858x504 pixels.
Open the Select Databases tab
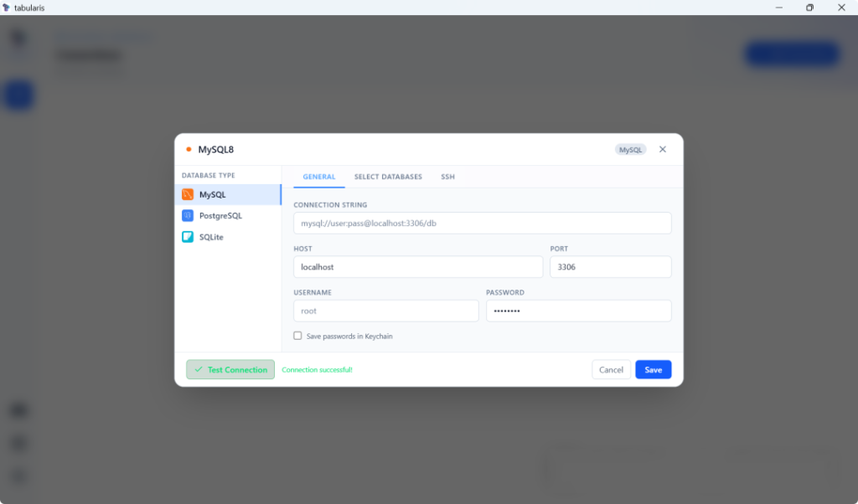point(388,177)
